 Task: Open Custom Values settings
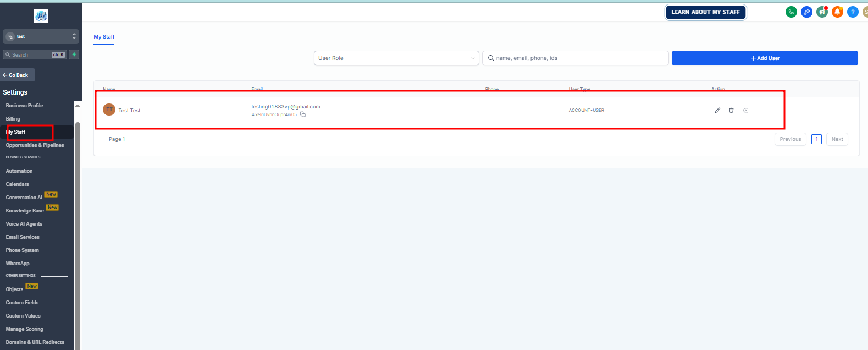click(23, 316)
